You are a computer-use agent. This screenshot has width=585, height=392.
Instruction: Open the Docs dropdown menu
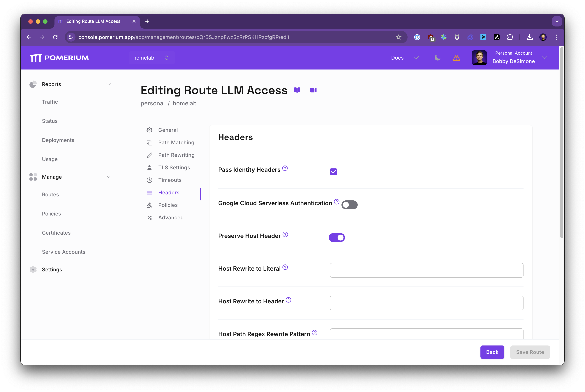[x=403, y=57]
